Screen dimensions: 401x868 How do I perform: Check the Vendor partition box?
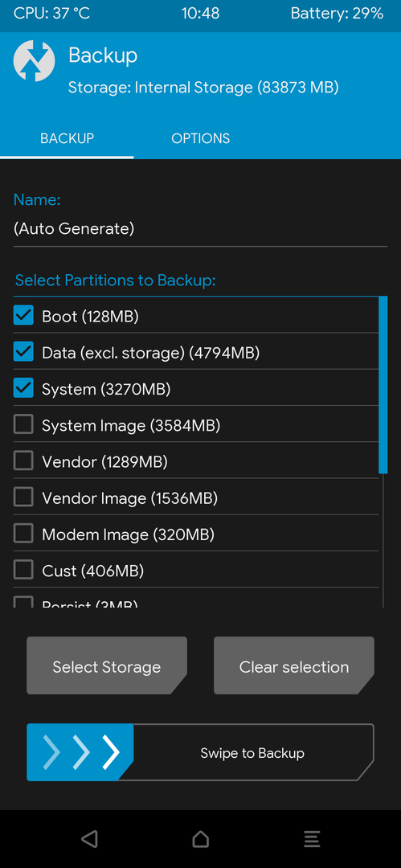[x=23, y=461]
